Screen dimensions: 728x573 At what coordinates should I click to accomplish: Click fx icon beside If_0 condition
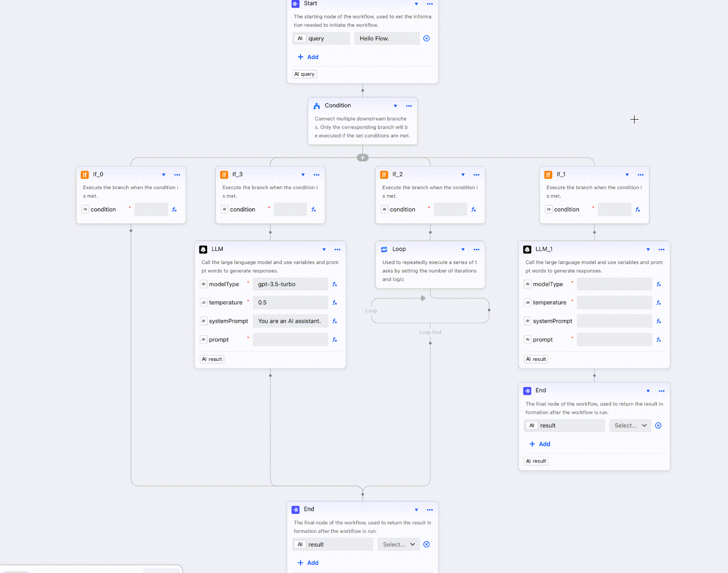(x=174, y=209)
